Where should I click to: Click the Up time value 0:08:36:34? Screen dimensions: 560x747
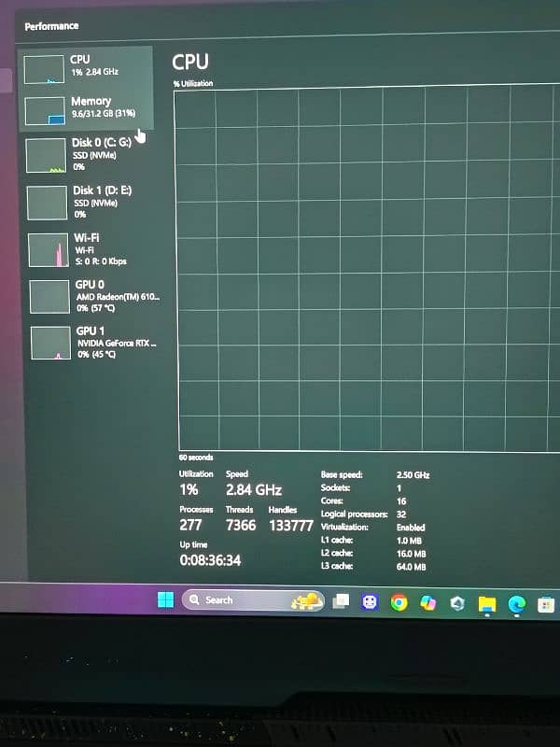coord(210,560)
